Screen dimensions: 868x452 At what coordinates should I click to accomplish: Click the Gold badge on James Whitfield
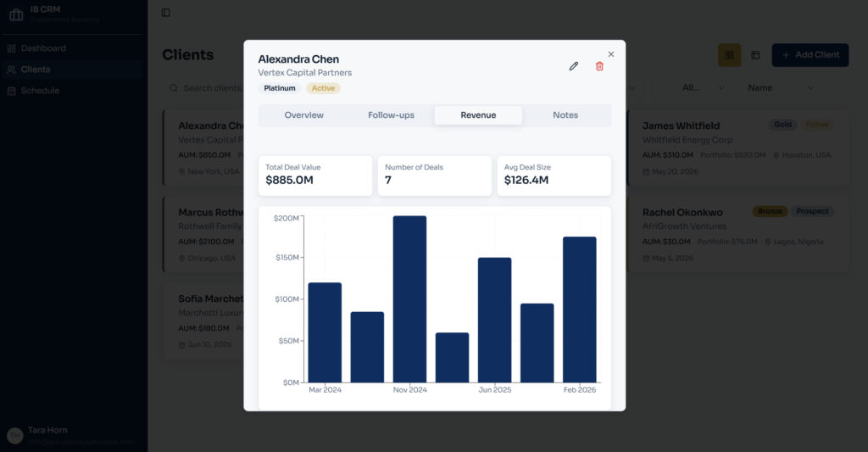coord(782,125)
